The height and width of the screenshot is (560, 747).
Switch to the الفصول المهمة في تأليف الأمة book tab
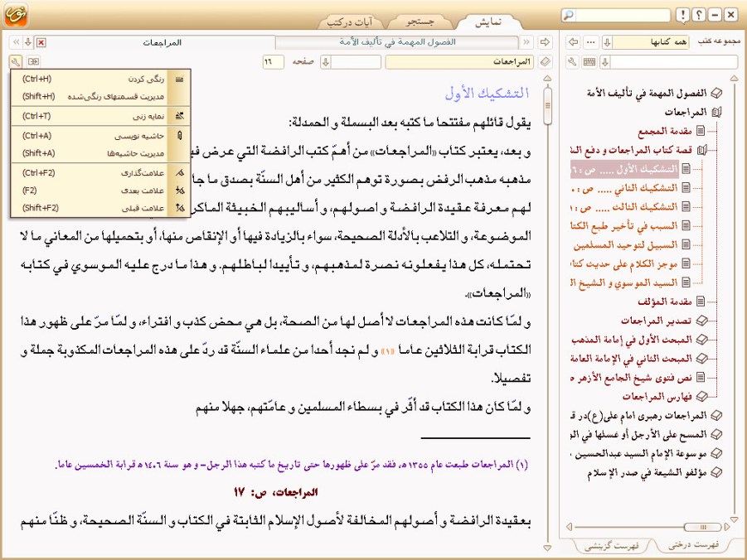tap(397, 42)
